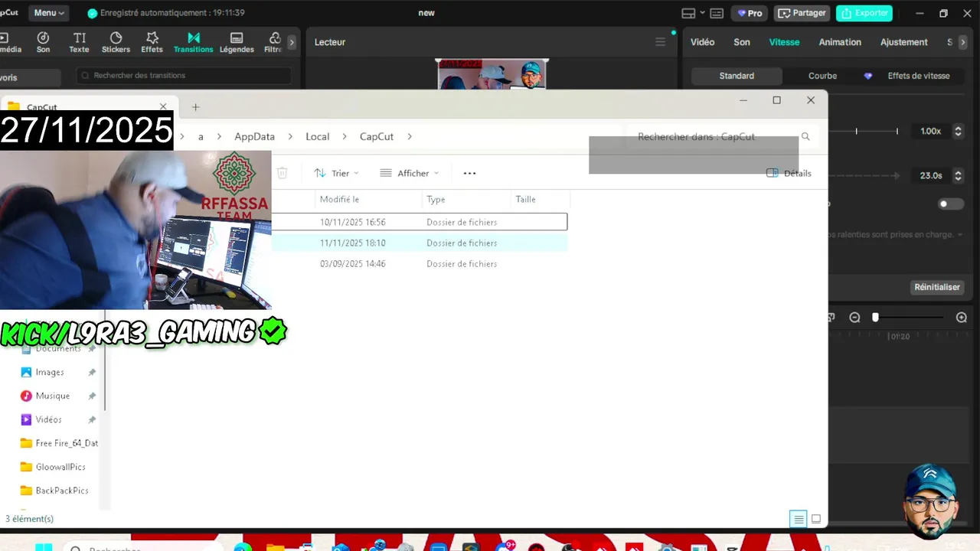
Task: Click the Partager button
Action: click(x=802, y=13)
